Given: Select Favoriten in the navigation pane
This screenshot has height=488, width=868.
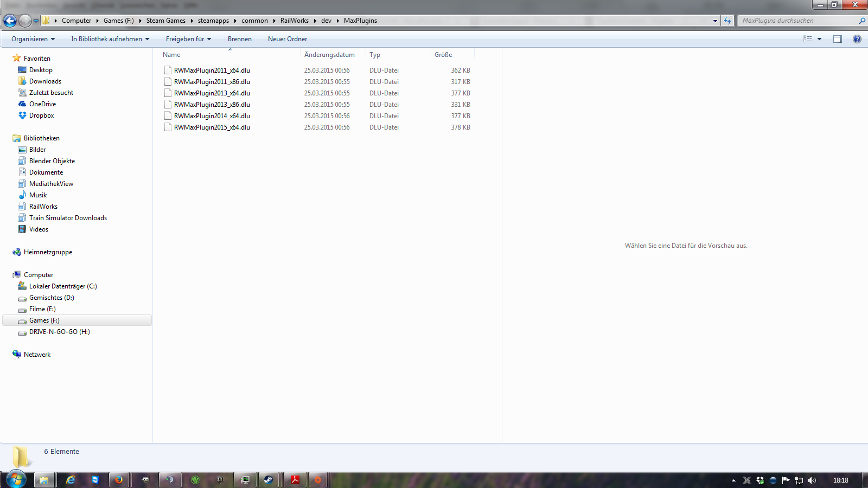Looking at the screenshot, I should coord(37,59).
